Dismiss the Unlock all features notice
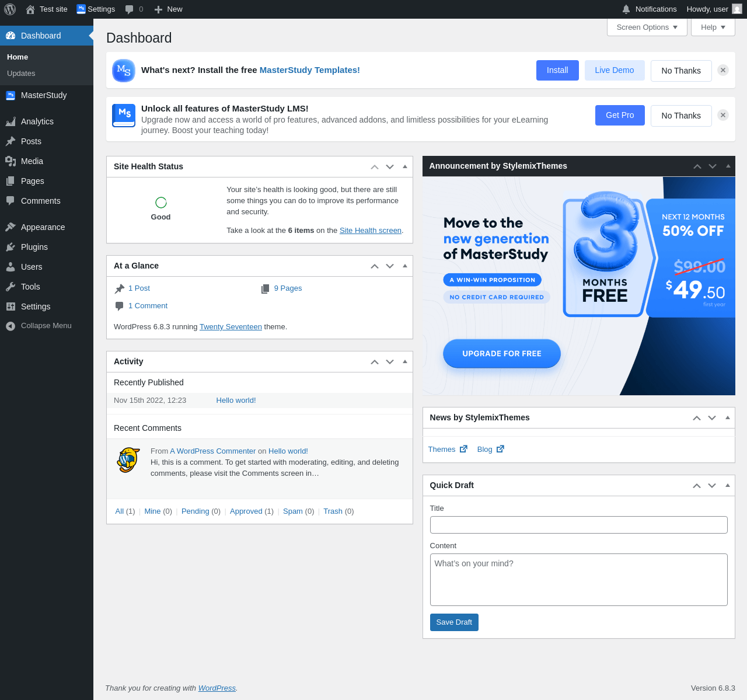Viewport: 747px width, 700px height. (x=723, y=115)
